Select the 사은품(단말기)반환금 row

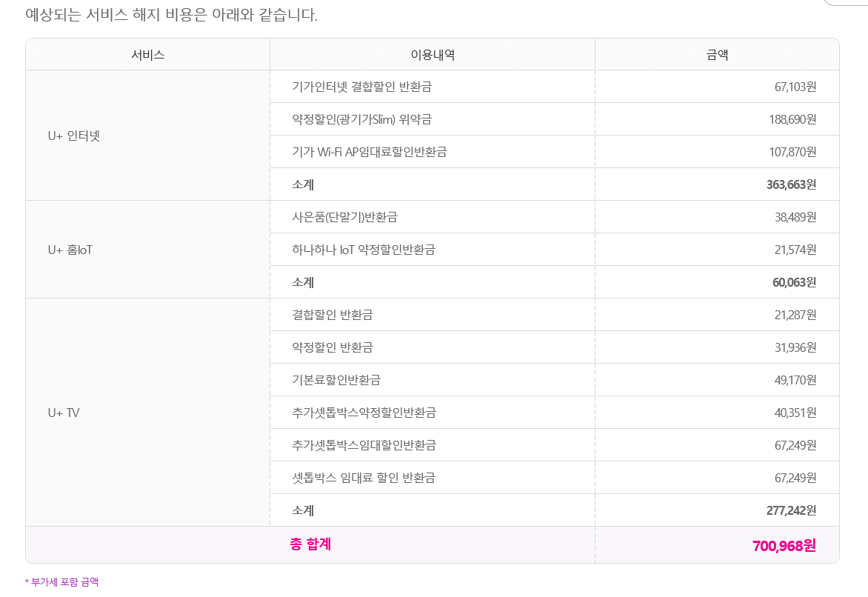click(345, 218)
